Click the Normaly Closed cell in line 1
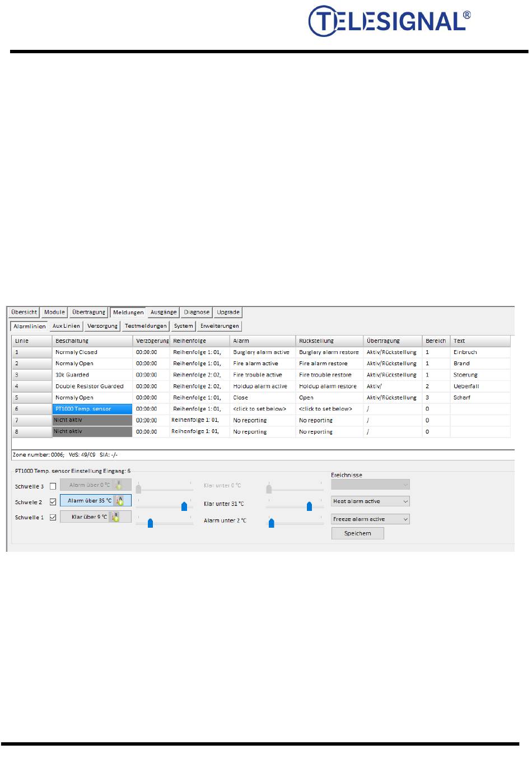532x777 pixels. click(x=92, y=352)
